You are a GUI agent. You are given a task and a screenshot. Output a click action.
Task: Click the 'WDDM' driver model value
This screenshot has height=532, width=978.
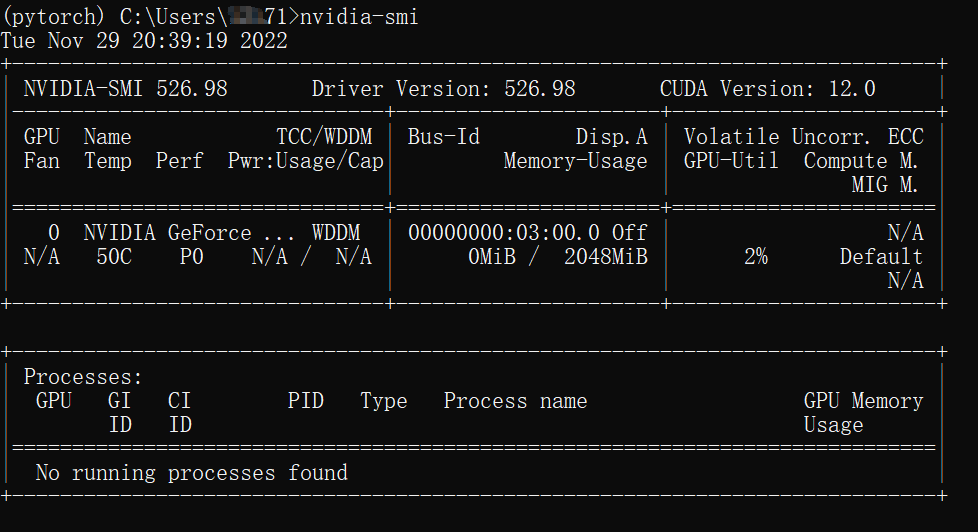[x=336, y=233]
